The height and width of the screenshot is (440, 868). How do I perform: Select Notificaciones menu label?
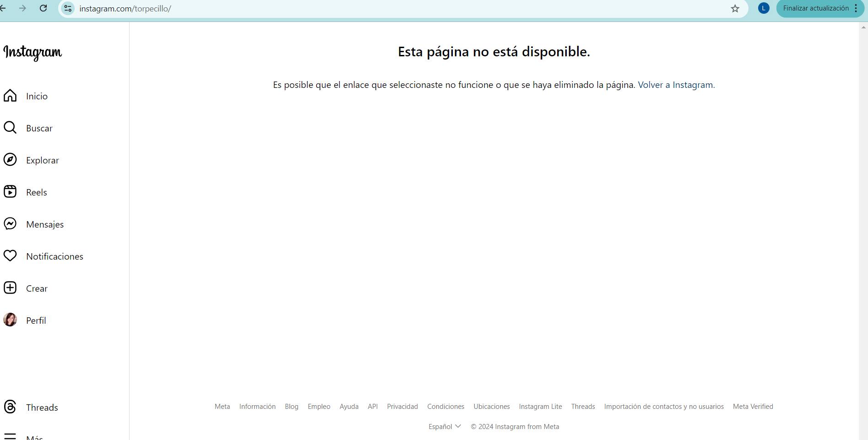[54, 256]
